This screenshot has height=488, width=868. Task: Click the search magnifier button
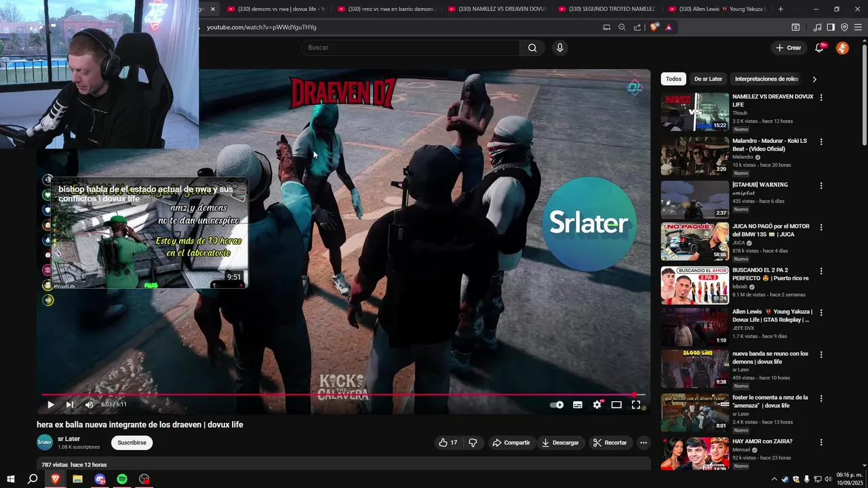(532, 47)
